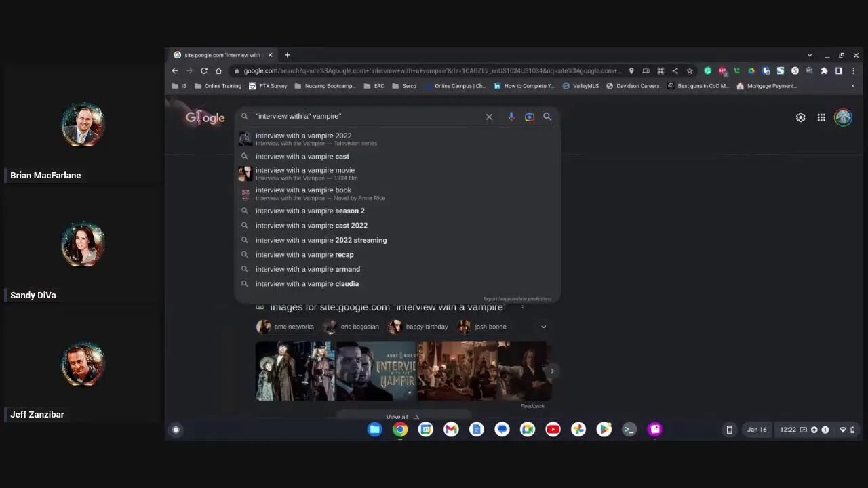This screenshot has width=868, height=488.
Task: Click Report inappropriate predictions link
Action: tap(517, 299)
